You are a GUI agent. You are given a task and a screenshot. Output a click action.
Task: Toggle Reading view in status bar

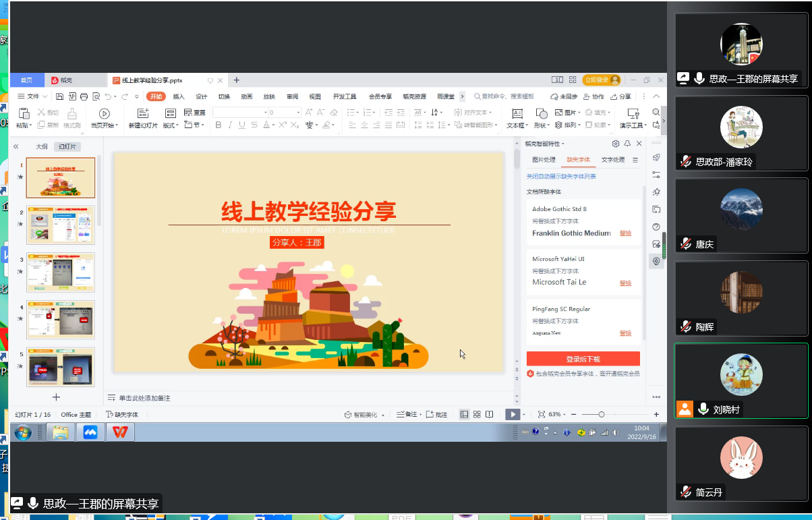[x=490, y=415]
